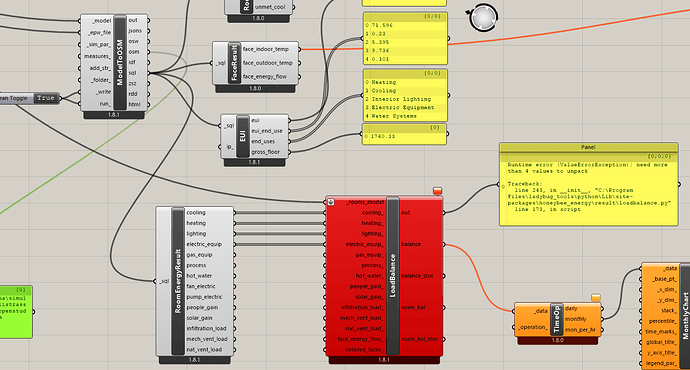
Task: Click the mon_per_hr output of TimeOp
Action: point(580,330)
